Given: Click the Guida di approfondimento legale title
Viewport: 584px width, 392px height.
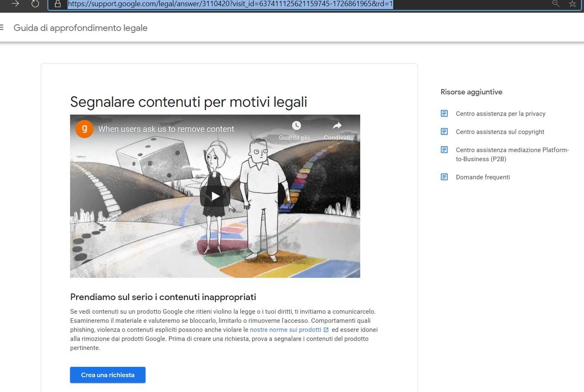Looking at the screenshot, I should [80, 28].
